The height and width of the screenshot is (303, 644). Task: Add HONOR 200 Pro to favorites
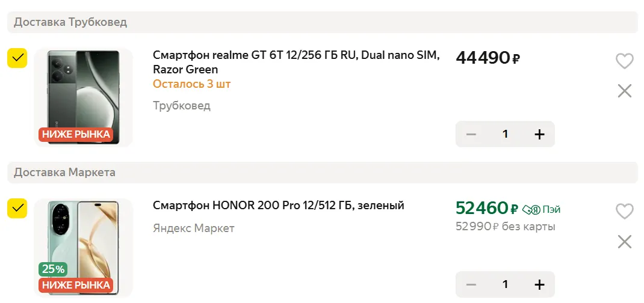tap(624, 212)
